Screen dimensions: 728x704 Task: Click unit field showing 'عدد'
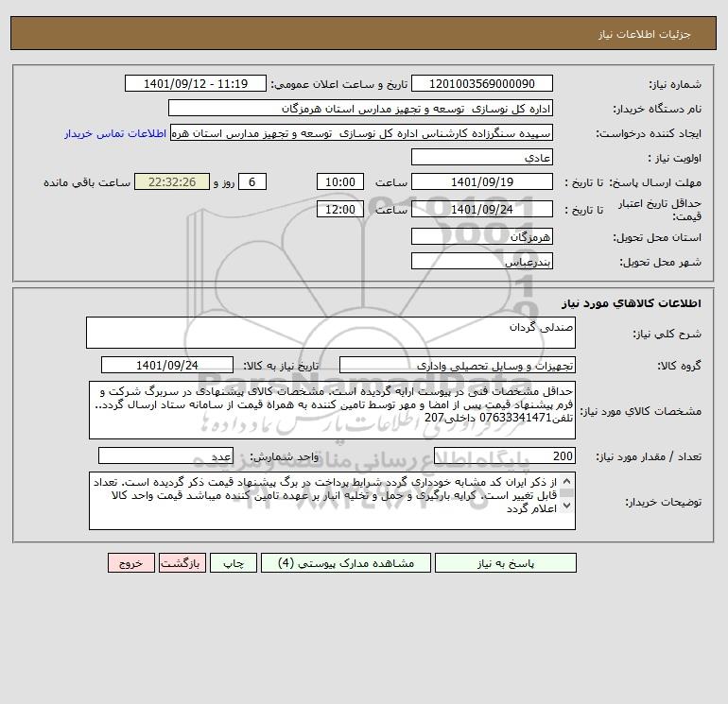click(165, 455)
